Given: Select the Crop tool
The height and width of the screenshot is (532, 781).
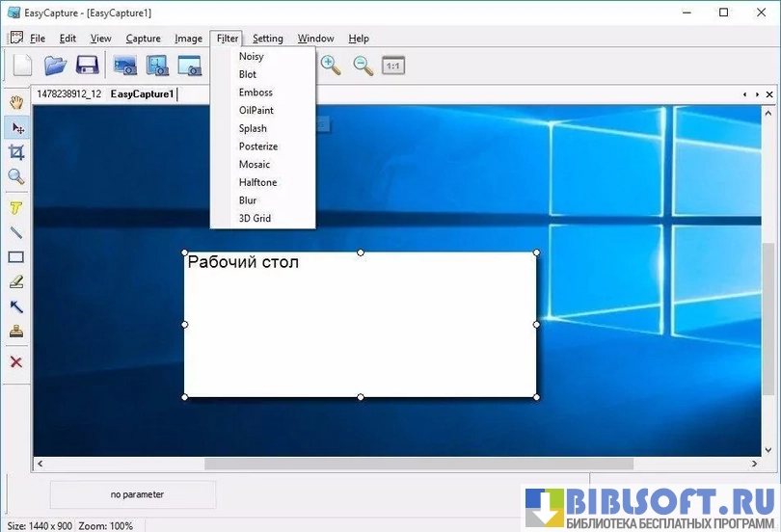Looking at the screenshot, I should pyautogui.click(x=16, y=152).
